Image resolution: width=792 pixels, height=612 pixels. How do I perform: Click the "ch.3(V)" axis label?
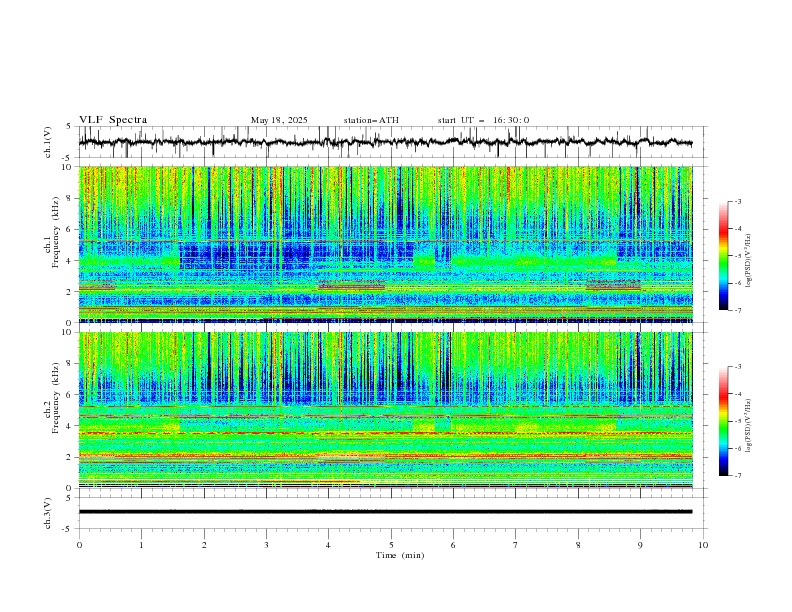click(x=48, y=513)
